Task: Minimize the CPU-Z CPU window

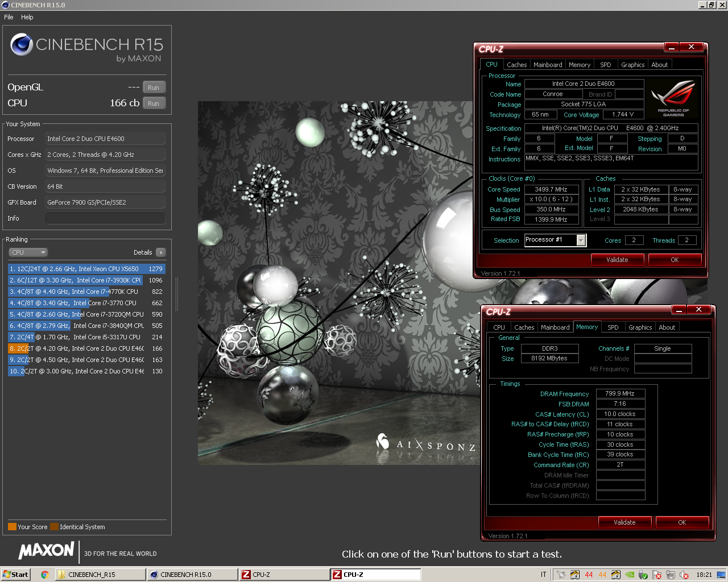Action: click(672, 47)
